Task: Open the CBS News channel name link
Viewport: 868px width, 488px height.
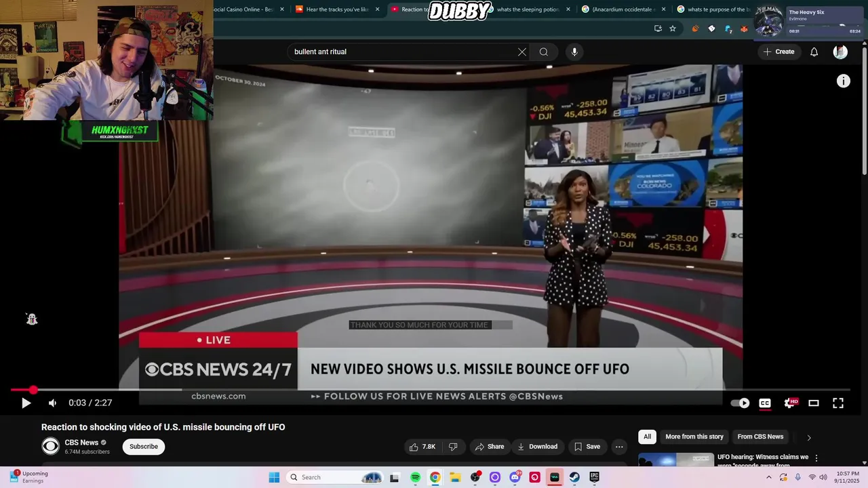Action: pos(81,443)
